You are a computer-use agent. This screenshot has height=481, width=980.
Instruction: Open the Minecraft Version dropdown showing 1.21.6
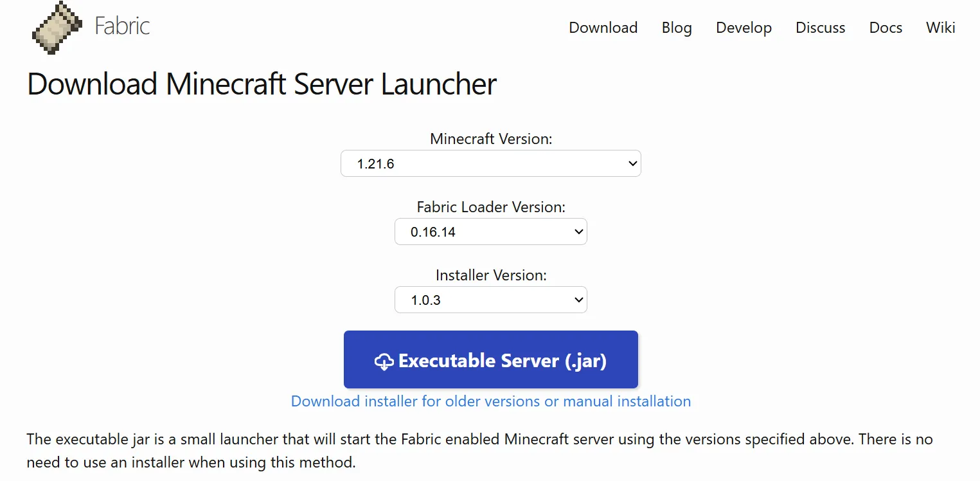tap(491, 163)
